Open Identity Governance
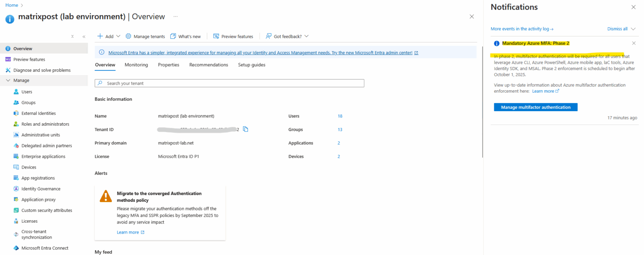Screen dimensions: 644x255 pyautogui.click(x=41, y=188)
